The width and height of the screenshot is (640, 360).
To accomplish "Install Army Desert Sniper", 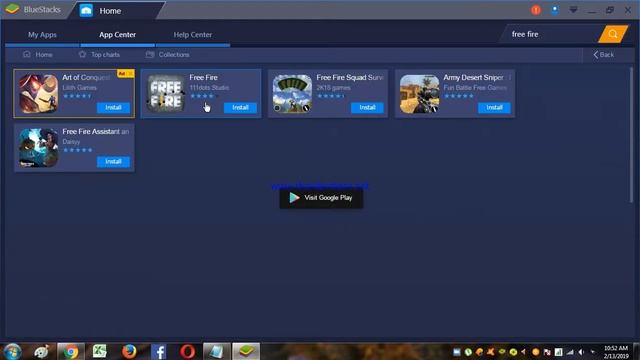I will pos(494,108).
